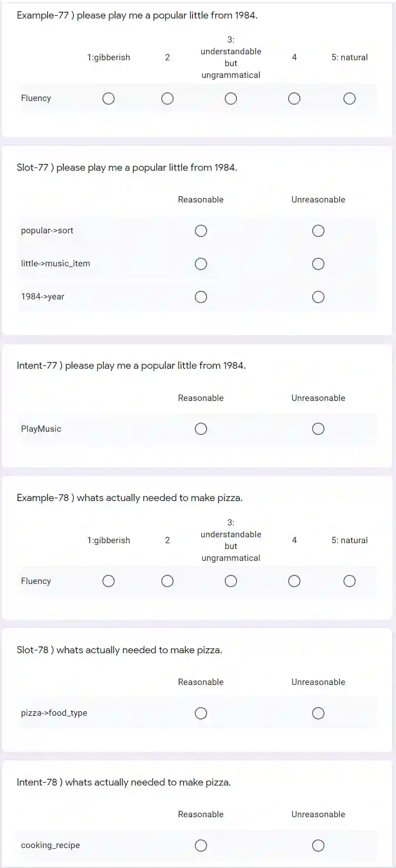The image size is (396, 868).
Task: Mark little->music_item as Unreasonable
Action: point(318,264)
